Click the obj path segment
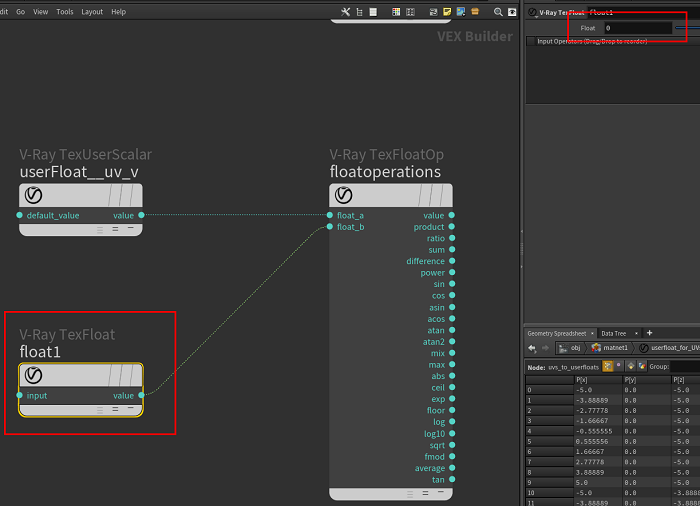Image resolution: width=700 pixels, height=506 pixels. 570,348
